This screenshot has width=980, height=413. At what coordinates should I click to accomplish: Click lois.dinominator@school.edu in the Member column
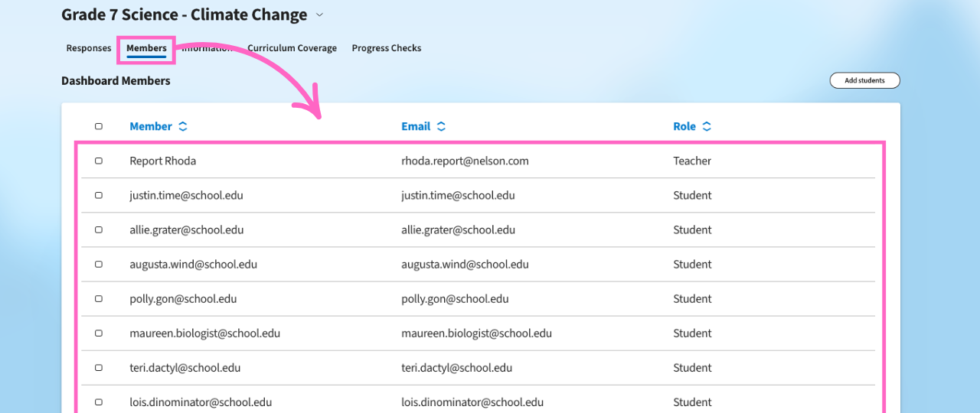pyautogui.click(x=201, y=402)
